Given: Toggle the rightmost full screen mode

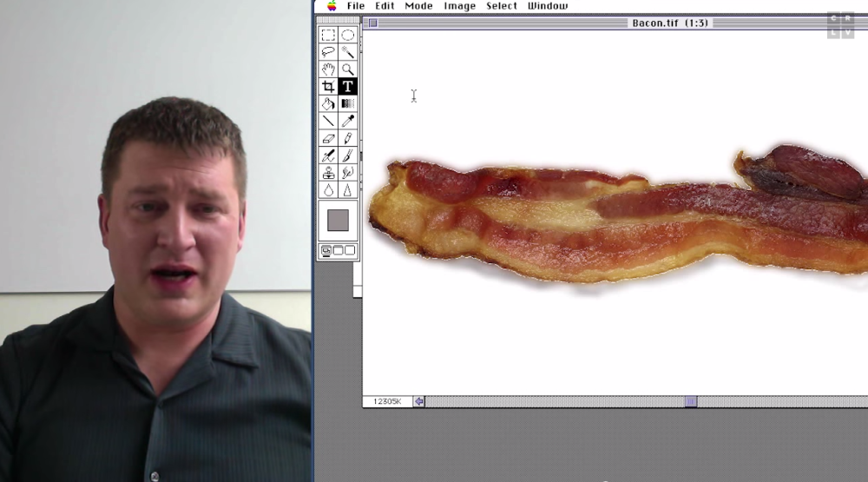Looking at the screenshot, I should (349, 251).
